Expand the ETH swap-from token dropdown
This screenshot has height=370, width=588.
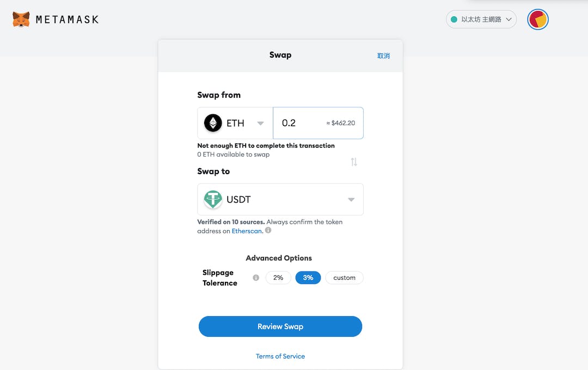pyautogui.click(x=260, y=123)
